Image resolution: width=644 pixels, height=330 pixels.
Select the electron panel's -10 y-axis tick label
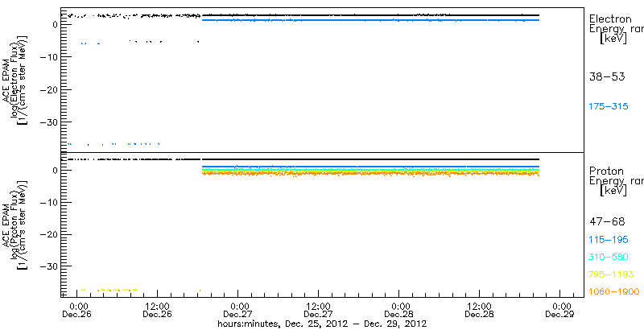tap(47, 56)
